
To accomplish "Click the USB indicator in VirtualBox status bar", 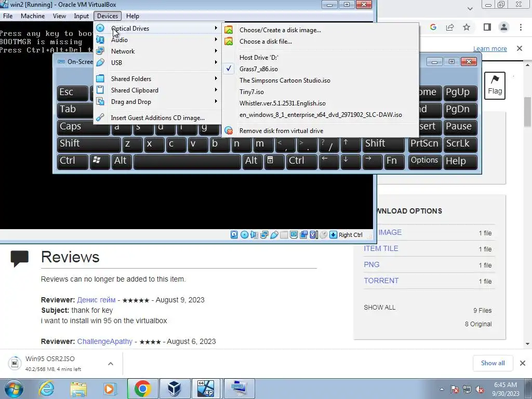I will [x=274, y=235].
